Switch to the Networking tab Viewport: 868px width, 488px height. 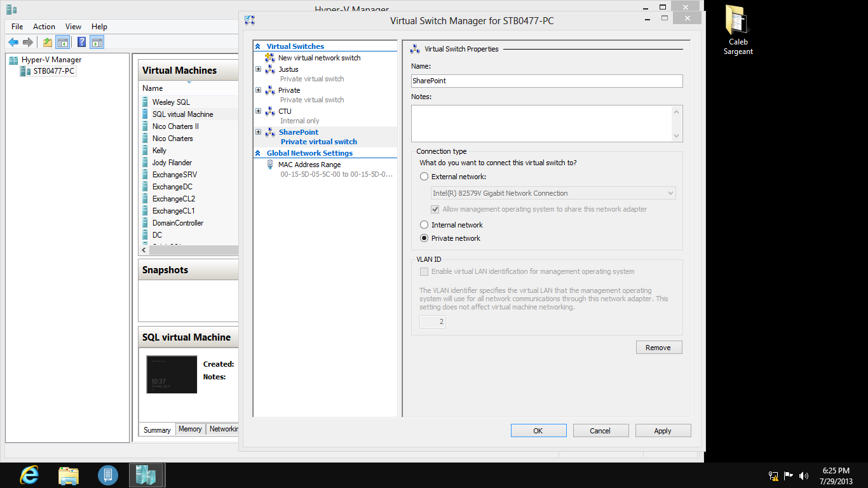(222, 429)
